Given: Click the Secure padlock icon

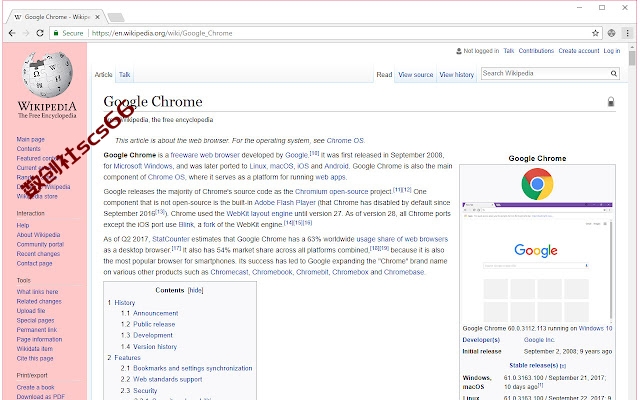Looking at the screenshot, I should [x=56, y=33].
